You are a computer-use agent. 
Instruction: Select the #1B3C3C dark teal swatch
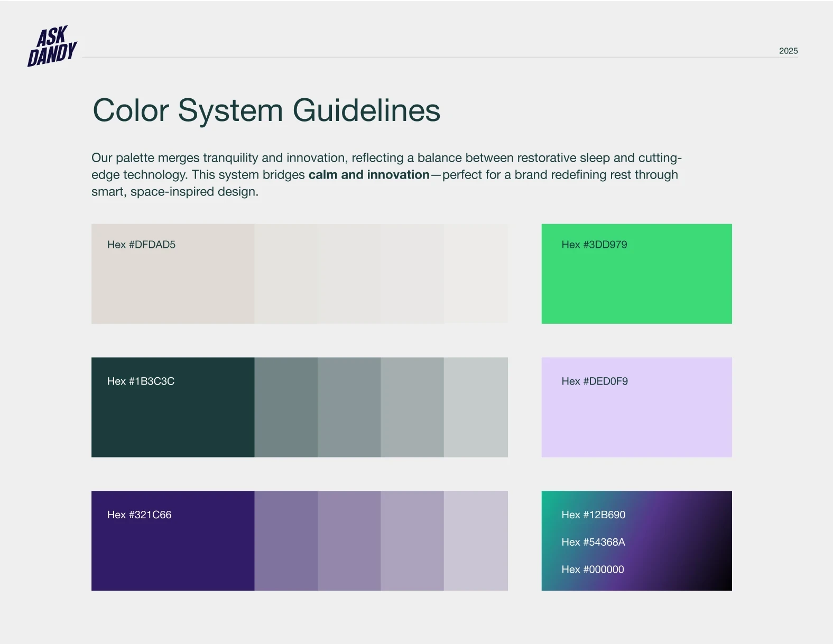click(x=173, y=407)
